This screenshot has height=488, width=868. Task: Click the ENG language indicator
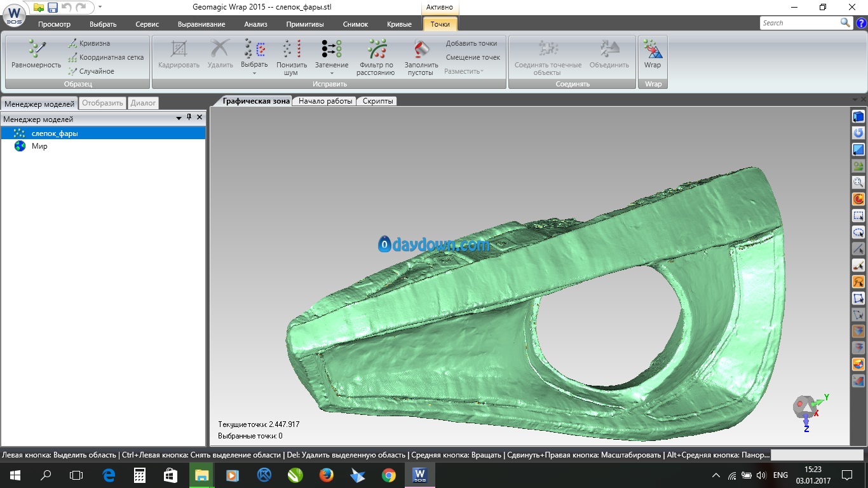tap(780, 475)
